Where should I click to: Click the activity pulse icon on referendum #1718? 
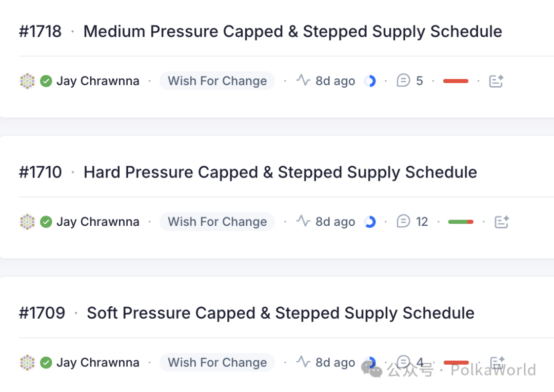tap(303, 81)
